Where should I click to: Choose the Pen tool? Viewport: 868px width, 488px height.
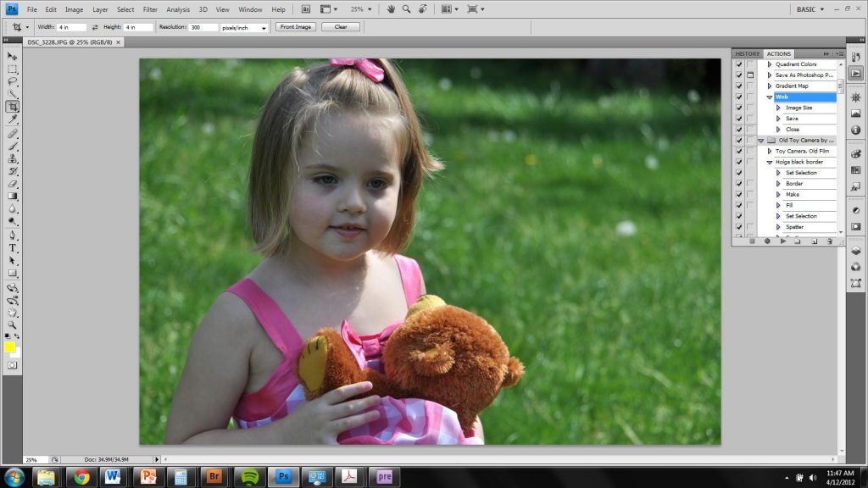click(x=13, y=236)
